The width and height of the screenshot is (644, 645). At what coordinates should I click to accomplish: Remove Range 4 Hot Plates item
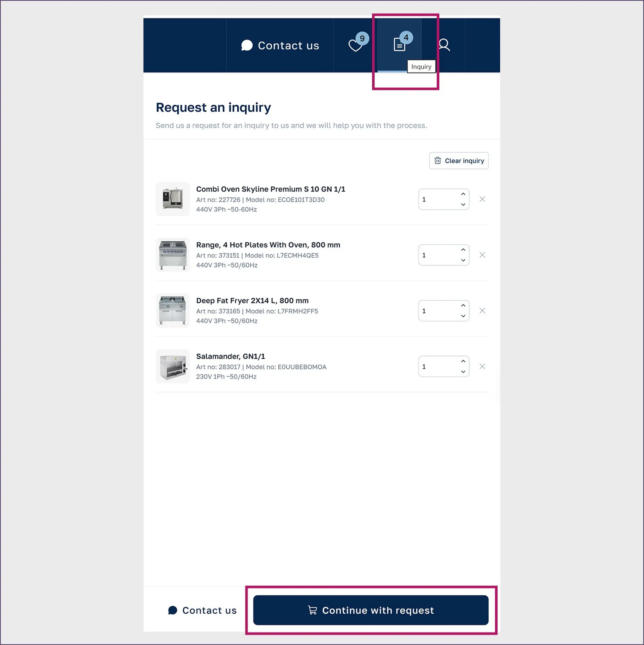(482, 255)
